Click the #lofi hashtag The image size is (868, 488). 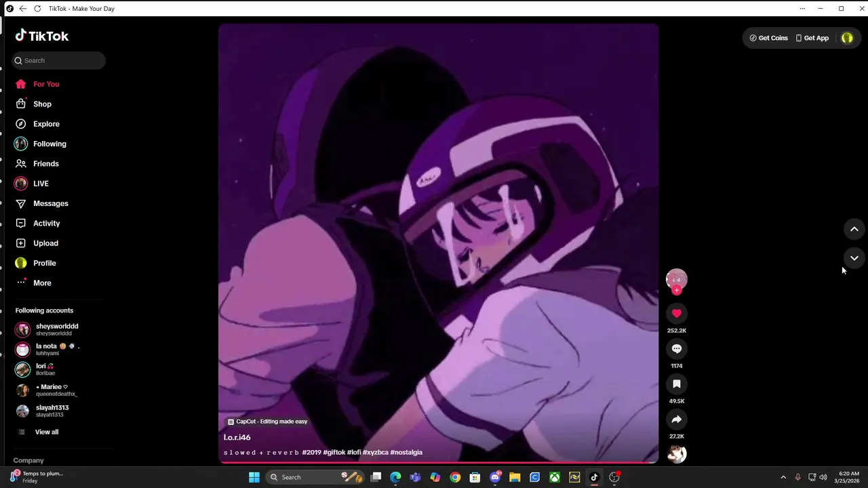tap(354, 452)
